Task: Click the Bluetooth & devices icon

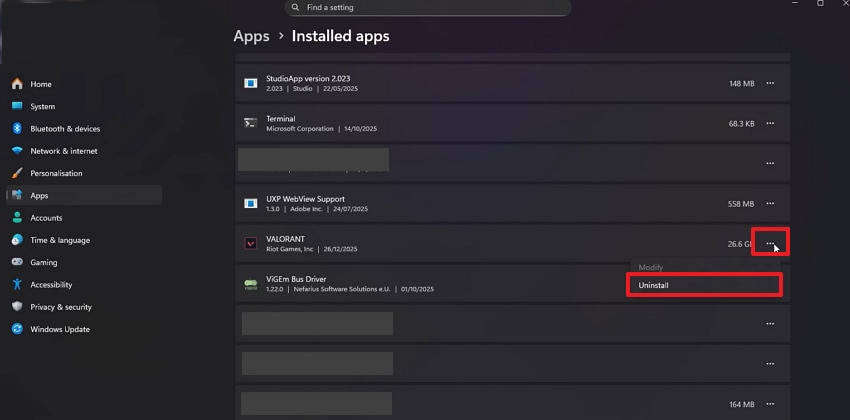Action: pyautogui.click(x=17, y=128)
